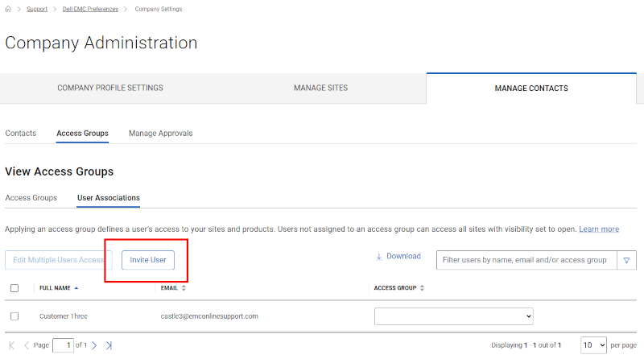This screenshot has width=644, height=359.
Task: Go to previous page arrow
Action: 26,345
